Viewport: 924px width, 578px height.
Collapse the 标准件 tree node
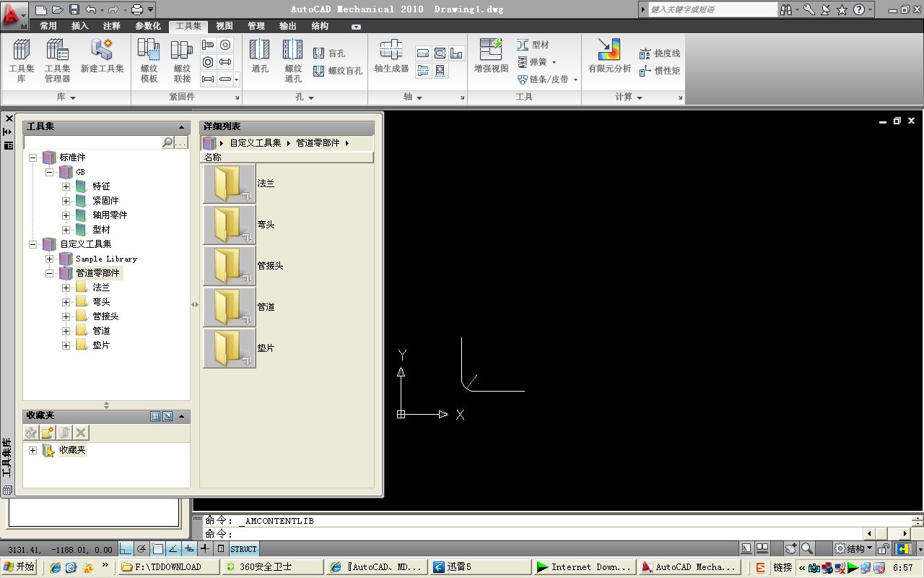tap(33, 158)
